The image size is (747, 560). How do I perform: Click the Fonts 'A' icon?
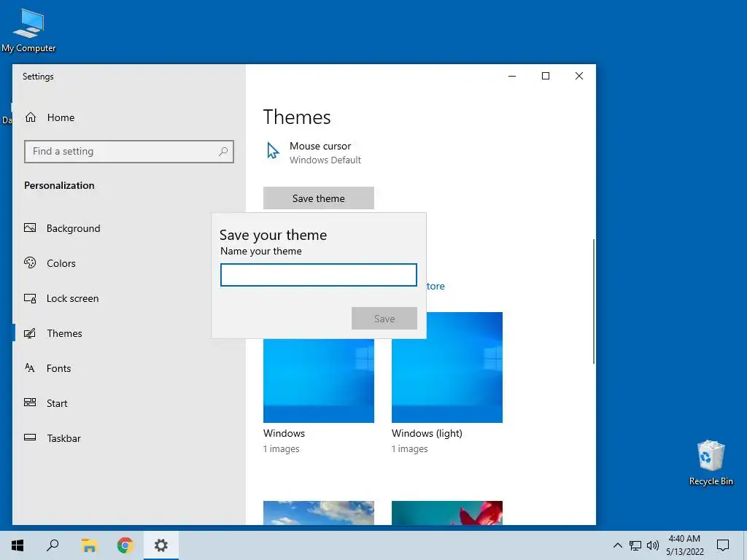(x=29, y=367)
